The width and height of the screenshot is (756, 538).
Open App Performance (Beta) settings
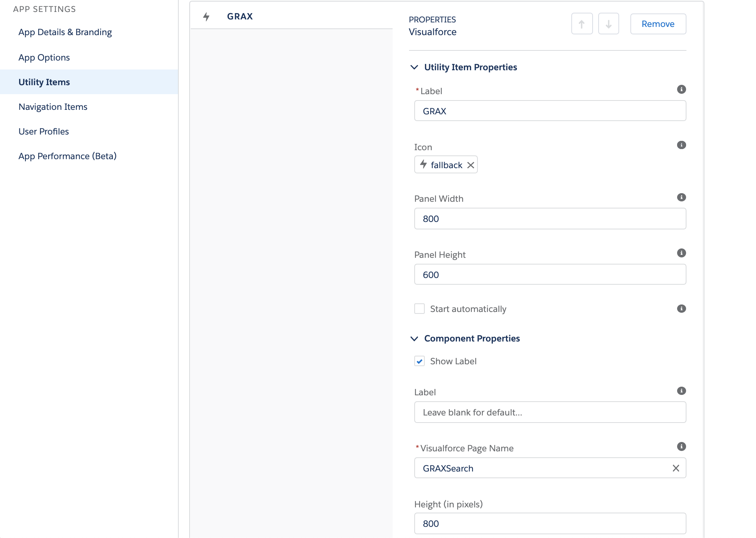click(67, 156)
